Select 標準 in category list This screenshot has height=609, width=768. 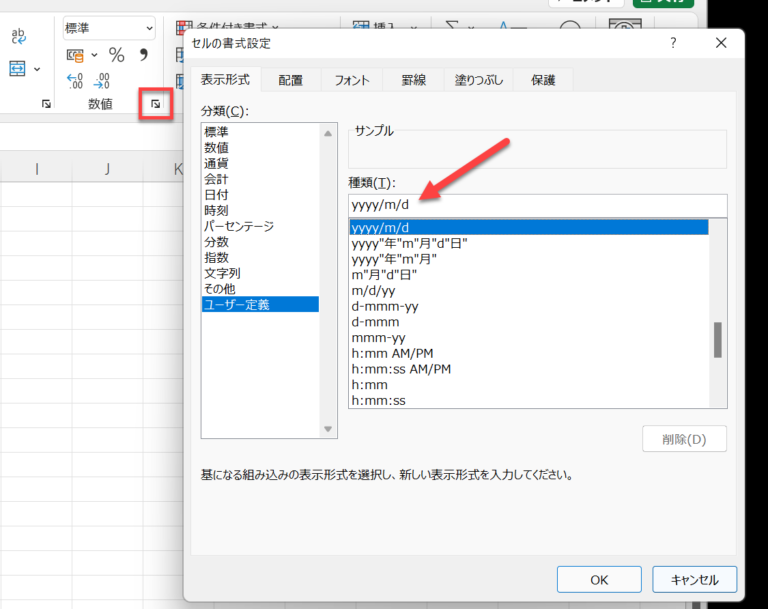[260, 132]
